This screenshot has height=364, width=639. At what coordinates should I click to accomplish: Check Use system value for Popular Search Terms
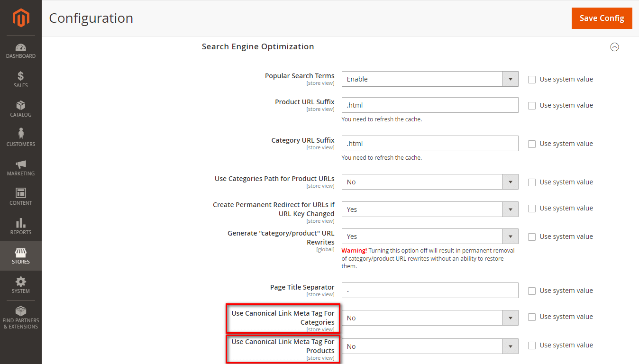[532, 80]
